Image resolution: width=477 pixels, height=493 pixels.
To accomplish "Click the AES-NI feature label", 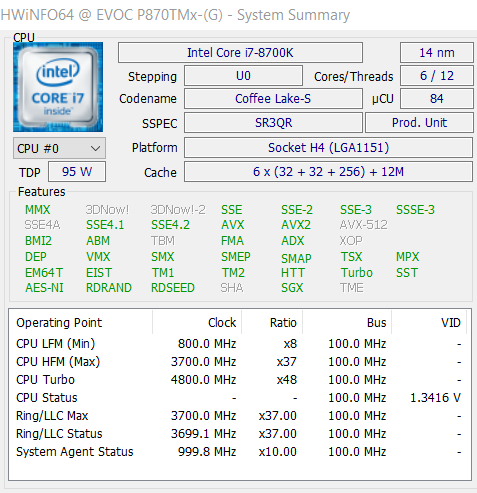I will click(x=44, y=288).
